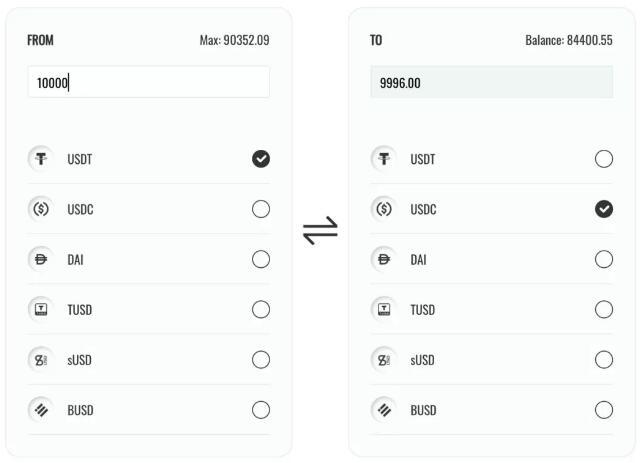The height and width of the screenshot is (463, 640).
Task: Select USDC radio button in FROM list
Action: (x=261, y=209)
